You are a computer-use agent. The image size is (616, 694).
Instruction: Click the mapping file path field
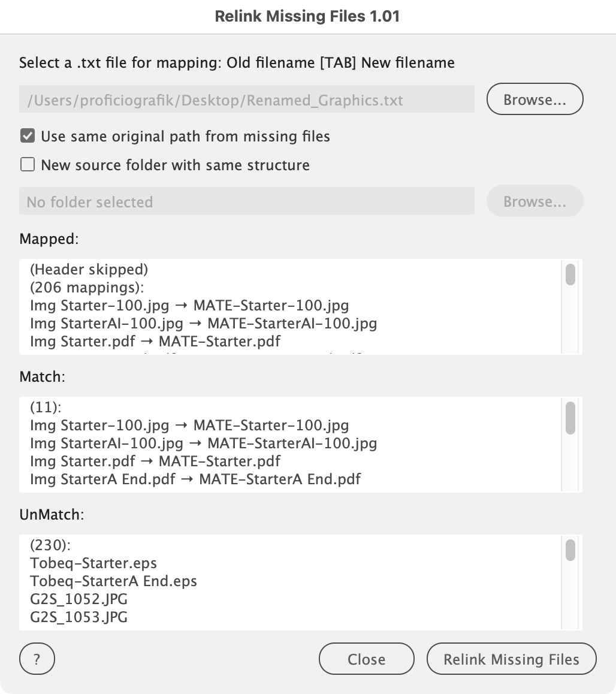click(x=246, y=100)
